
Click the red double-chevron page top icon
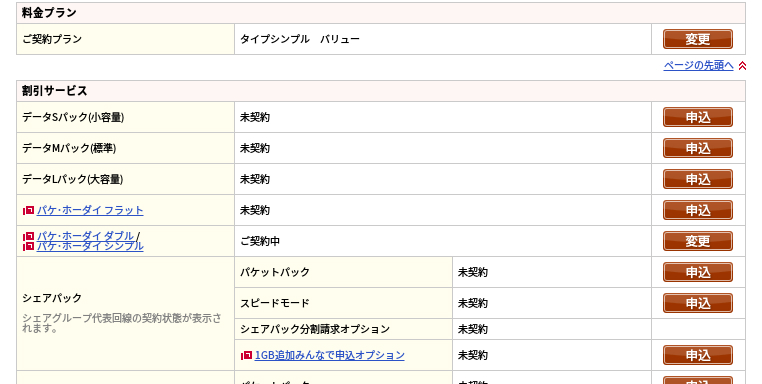point(742,65)
